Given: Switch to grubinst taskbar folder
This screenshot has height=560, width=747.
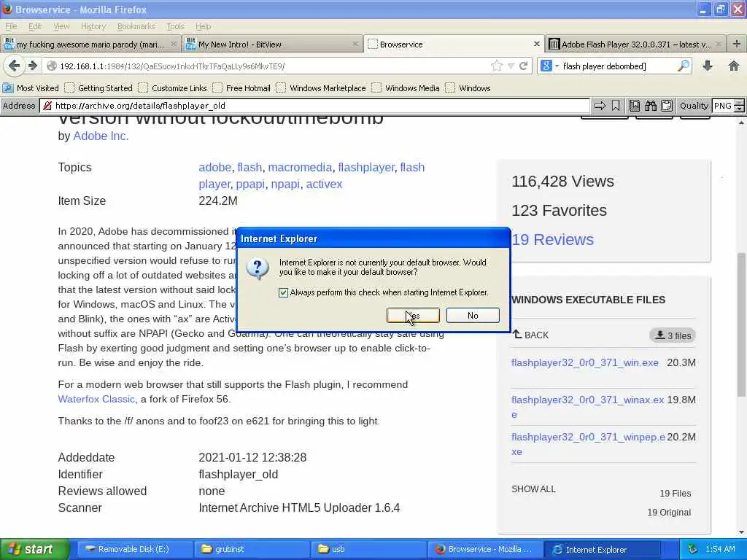Looking at the screenshot, I should pyautogui.click(x=252, y=549).
